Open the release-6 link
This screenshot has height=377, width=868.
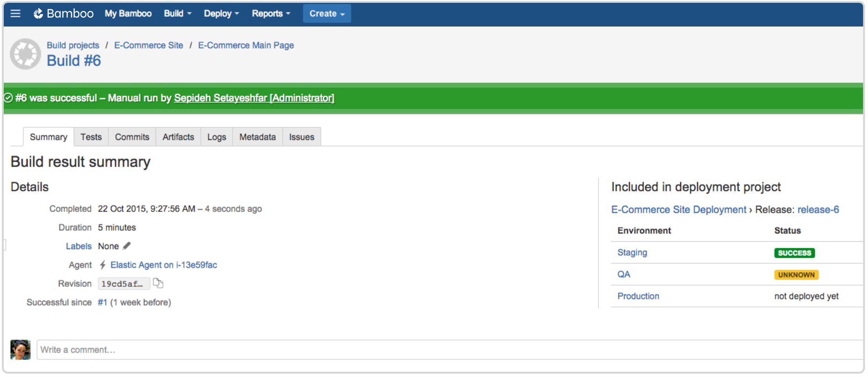click(x=818, y=210)
